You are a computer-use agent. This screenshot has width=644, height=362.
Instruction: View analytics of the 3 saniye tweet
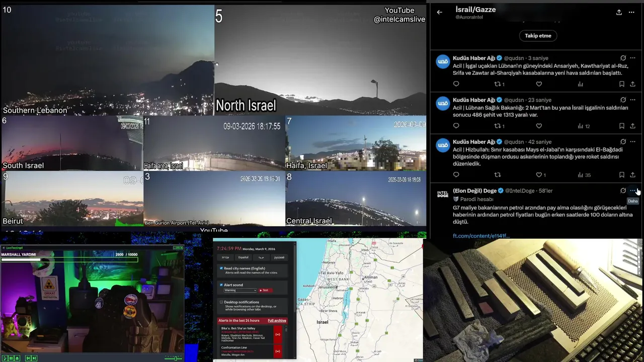(x=580, y=84)
